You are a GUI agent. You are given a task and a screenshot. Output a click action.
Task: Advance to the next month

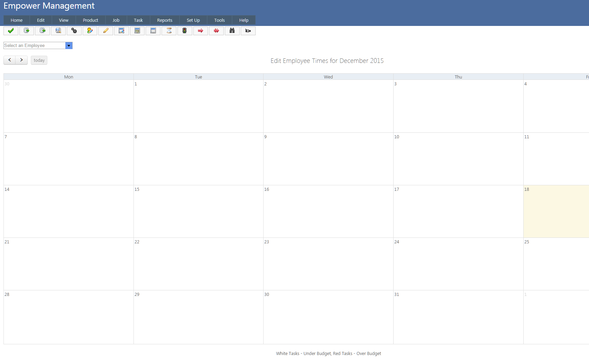click(x=21, y=60)
